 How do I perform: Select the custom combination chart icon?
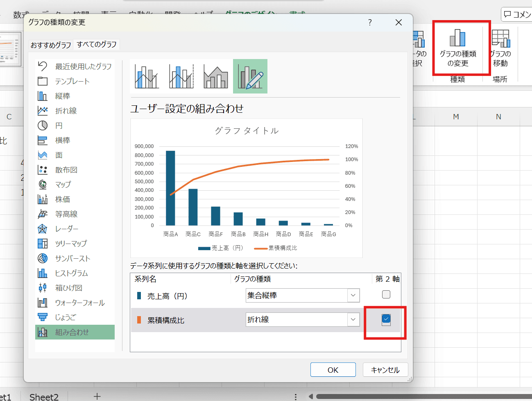[250, 76]
